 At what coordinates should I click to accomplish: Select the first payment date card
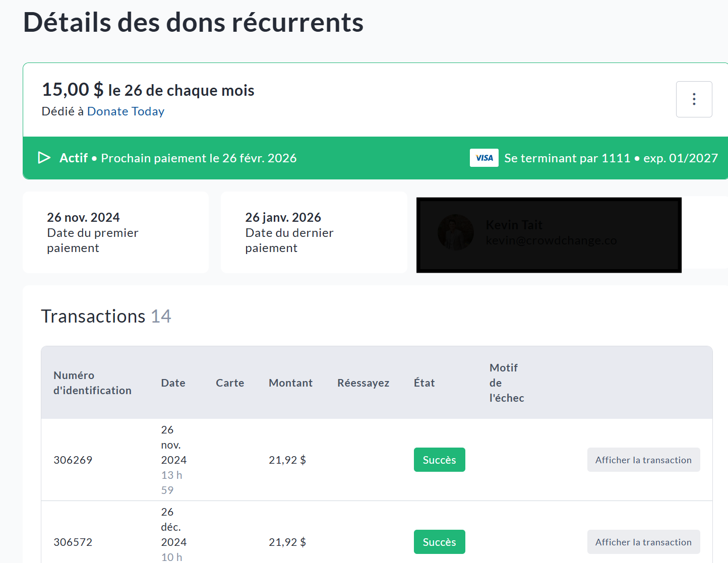(115, 232)
